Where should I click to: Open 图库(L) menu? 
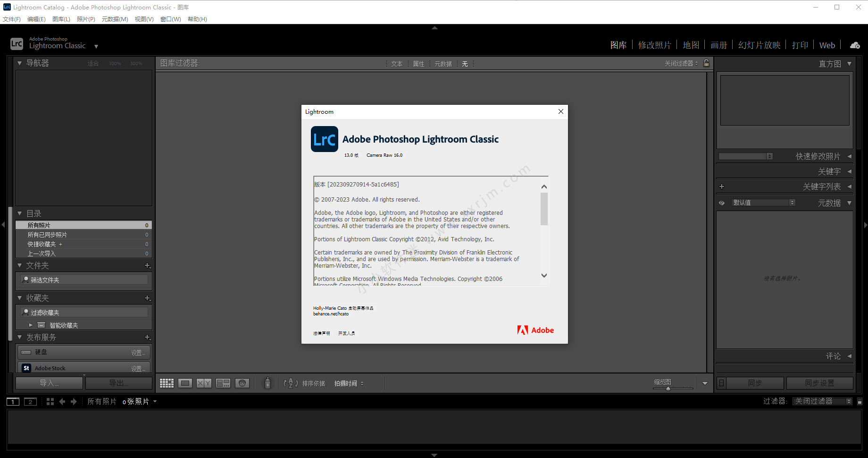pyautogui.click(x=61, y=19)
